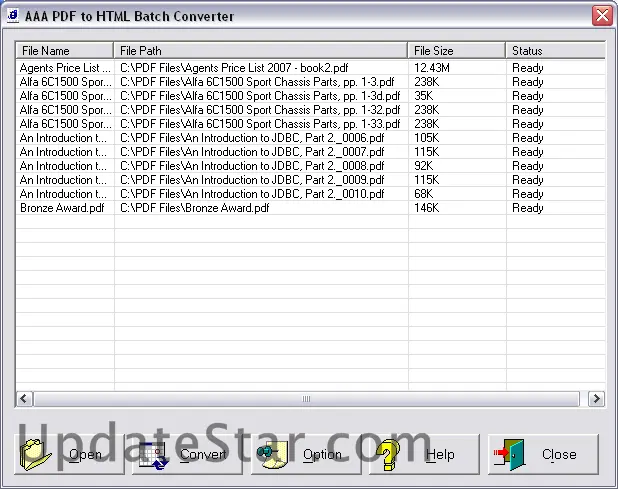Click the horizontal scrollbar thumb

click(x=306, y=399)
